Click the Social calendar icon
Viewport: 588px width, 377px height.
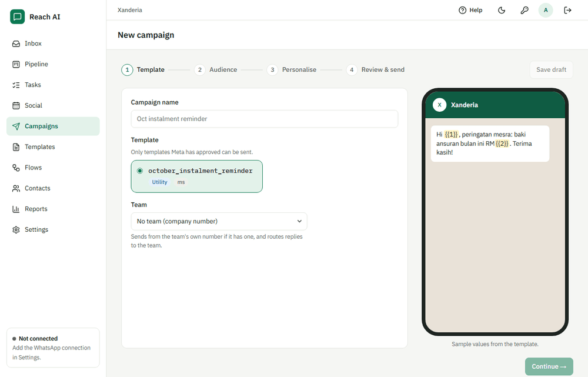16,105
